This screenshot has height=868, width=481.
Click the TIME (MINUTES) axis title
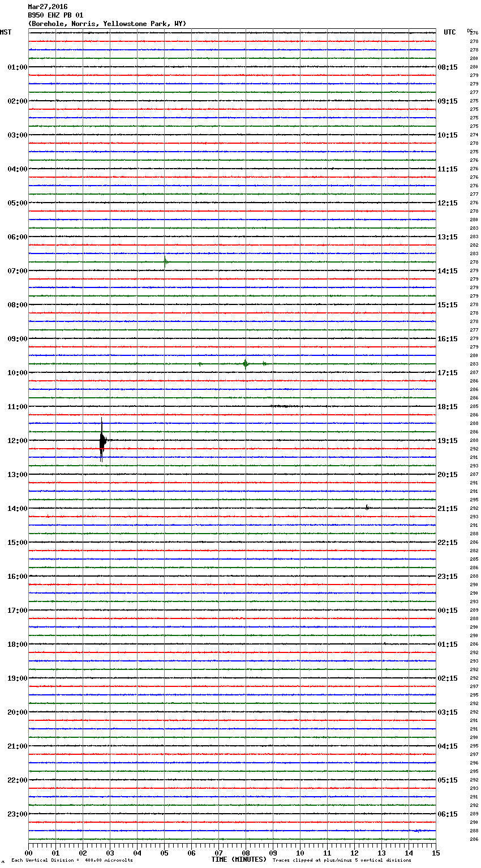239,860
